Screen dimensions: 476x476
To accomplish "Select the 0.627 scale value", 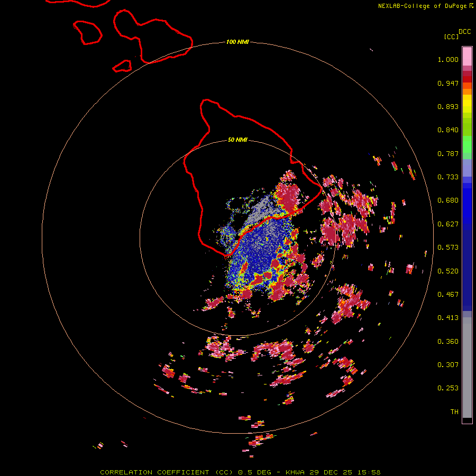I will (448, 224).
